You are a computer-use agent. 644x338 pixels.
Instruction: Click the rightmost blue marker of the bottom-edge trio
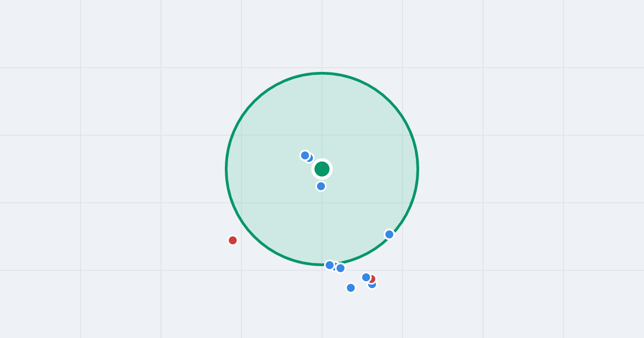[340, 268]
